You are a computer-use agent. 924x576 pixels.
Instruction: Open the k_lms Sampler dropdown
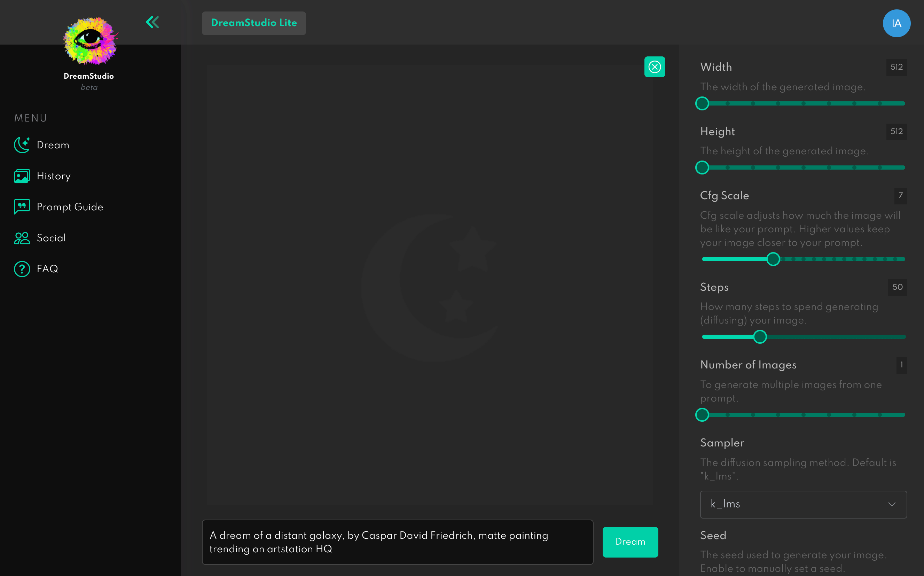coord(803,504)
